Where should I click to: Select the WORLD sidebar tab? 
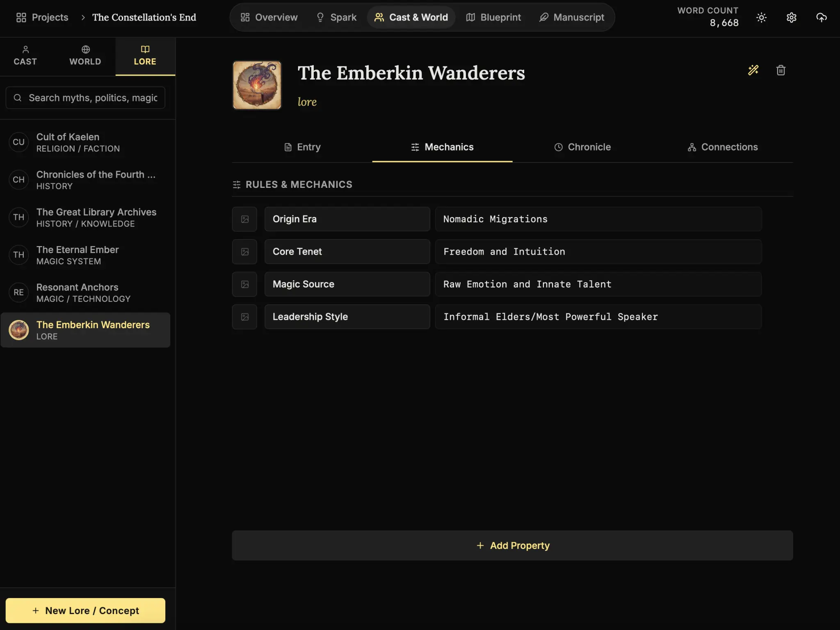pyautogui.click(x=85, y=56)
